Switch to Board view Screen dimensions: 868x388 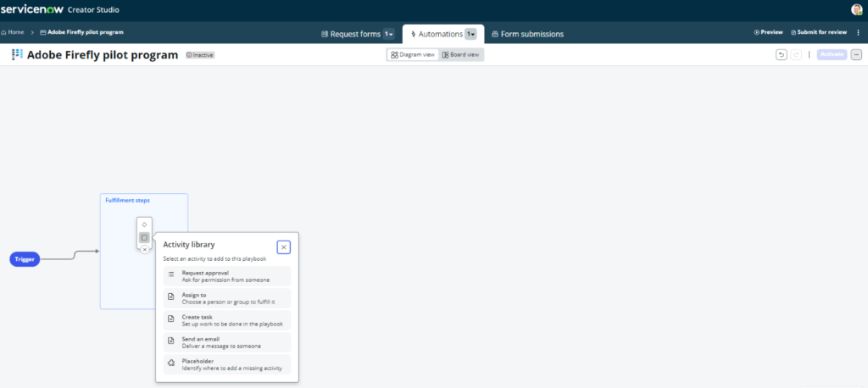460,54
